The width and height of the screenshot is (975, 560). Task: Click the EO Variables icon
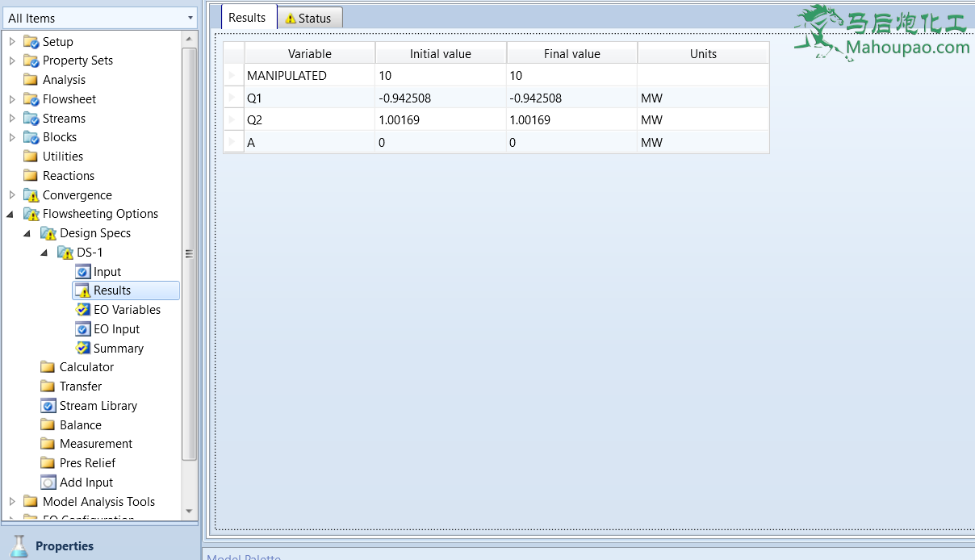pos(82,310)
